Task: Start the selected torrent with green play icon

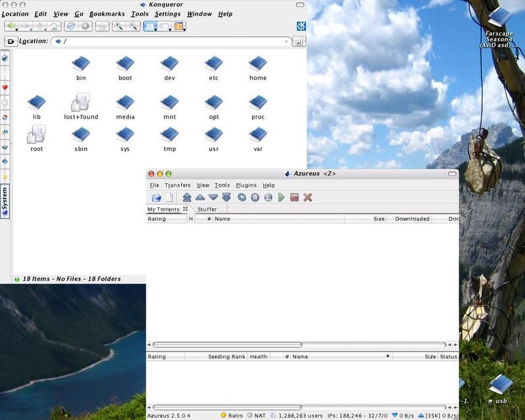Action: [280, 198]
